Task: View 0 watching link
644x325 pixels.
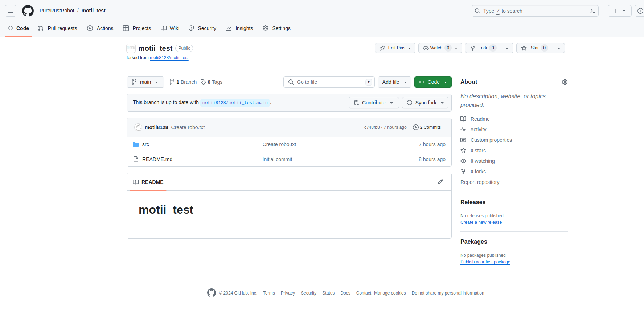Action: (483, 161)
